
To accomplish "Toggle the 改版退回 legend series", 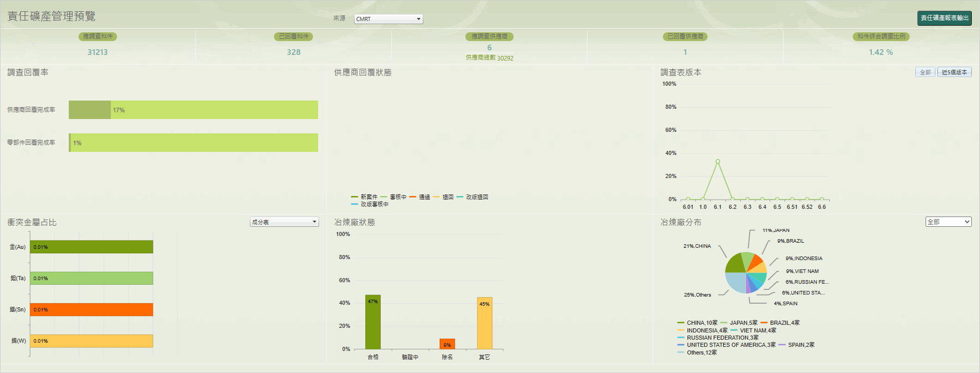I will pyautogui.click(x=473, y=197).
